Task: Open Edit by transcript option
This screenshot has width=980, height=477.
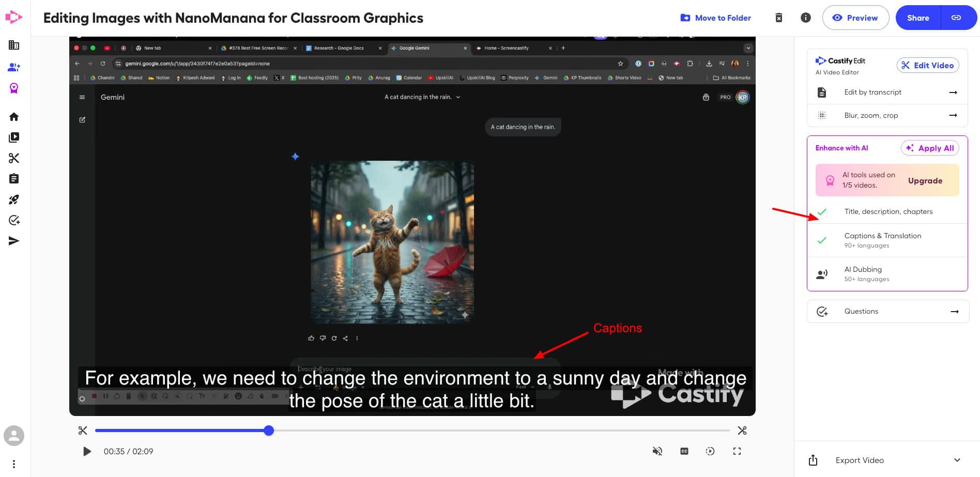Action: (x=886, y=93)
